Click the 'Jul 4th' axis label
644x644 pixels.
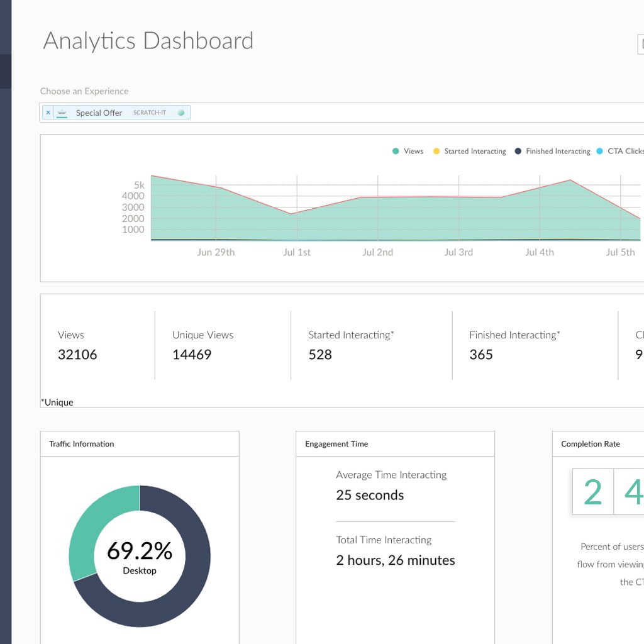tap(539, 252)
